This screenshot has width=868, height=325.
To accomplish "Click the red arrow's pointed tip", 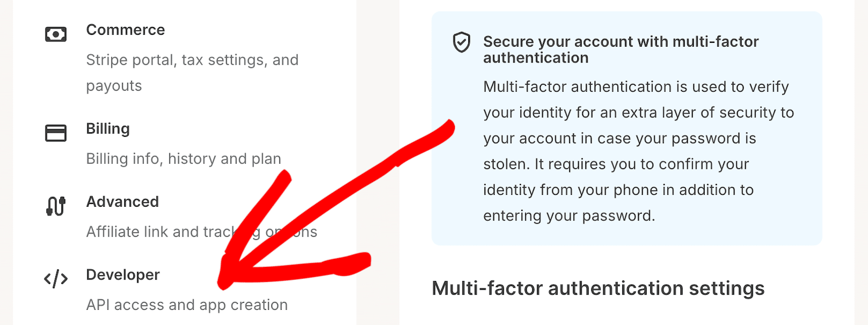I will 224,282.
